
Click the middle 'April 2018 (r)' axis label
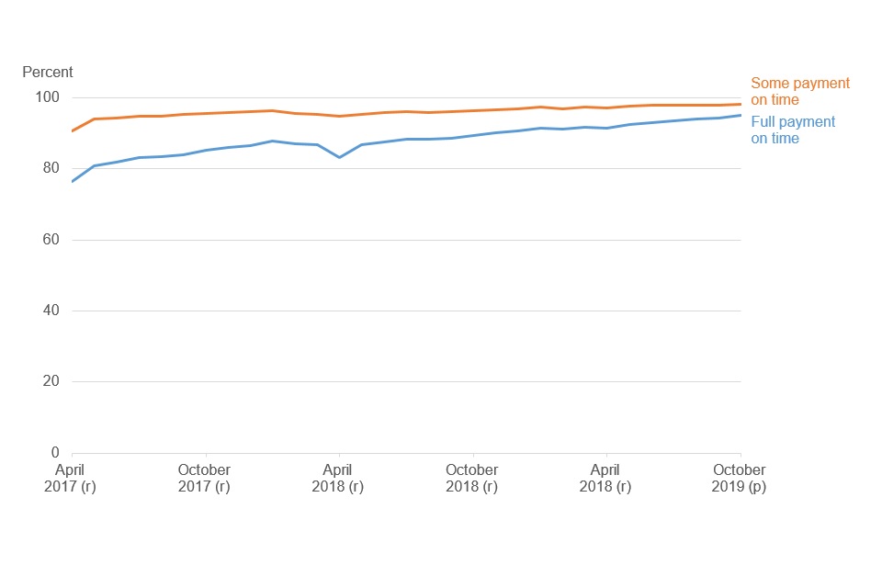tap(337, 478)
